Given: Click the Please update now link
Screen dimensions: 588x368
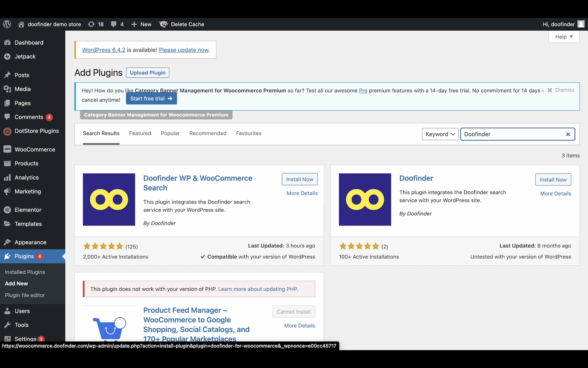Looking at the screenshot, I should (x=184, y=50).
